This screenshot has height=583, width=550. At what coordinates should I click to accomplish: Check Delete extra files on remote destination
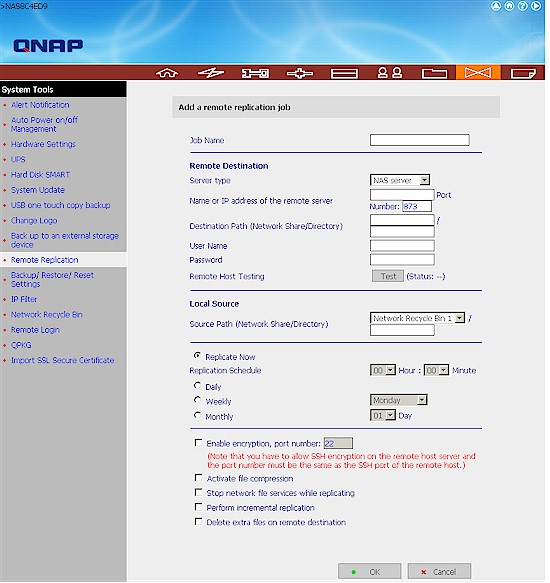tap(199, 522)
